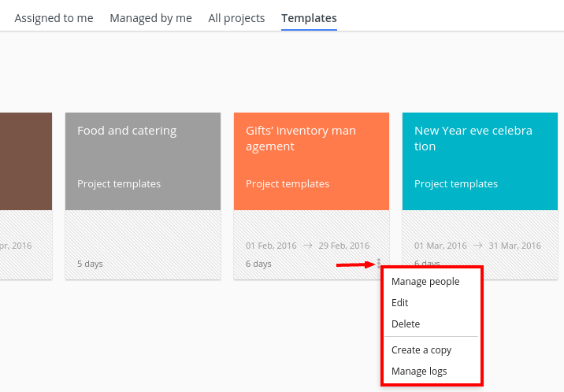Click the 31 Mar, 2016 end date

point(514,246)
